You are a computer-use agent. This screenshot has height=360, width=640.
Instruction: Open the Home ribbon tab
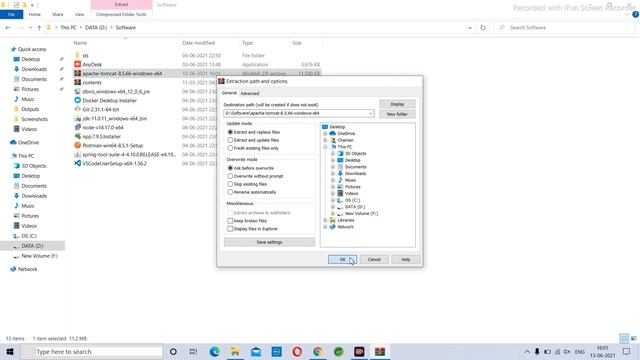35,14
